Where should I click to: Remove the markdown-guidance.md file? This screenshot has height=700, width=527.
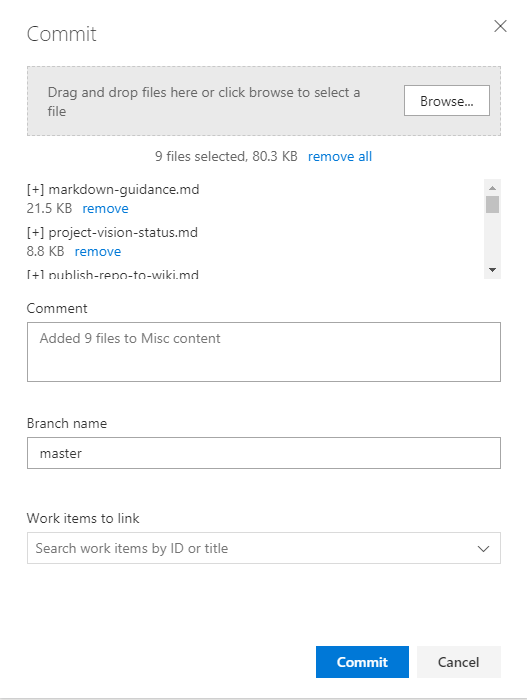(105, 208)
